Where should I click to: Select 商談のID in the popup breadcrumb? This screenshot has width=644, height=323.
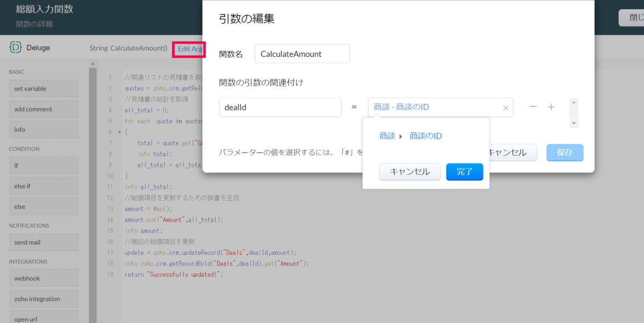click(x=426, y=136)
